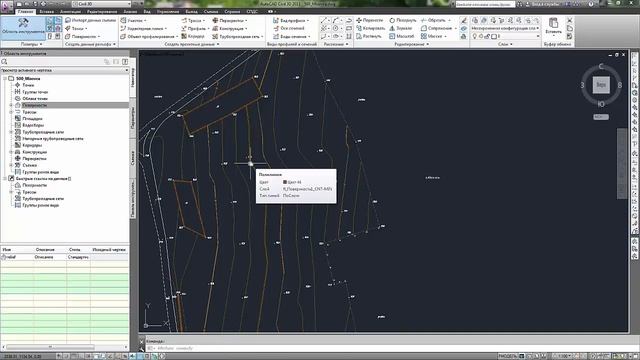Click Перекрестки tool in ribbon

tap(229, 20)
